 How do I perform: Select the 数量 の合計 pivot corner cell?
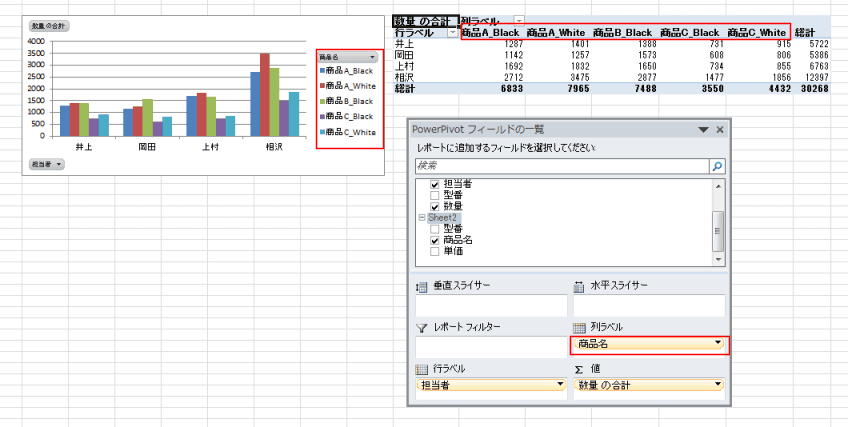click(x=426, y=21)
